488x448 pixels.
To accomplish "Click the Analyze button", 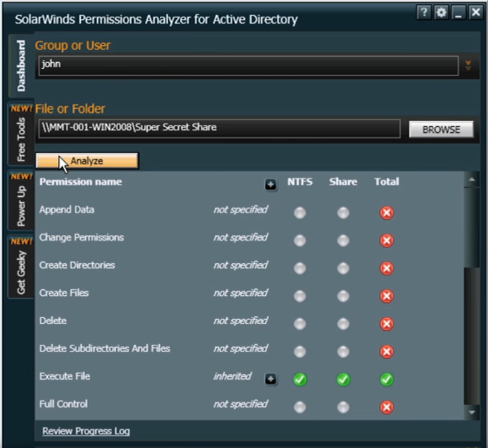I will tap(87, 161).
